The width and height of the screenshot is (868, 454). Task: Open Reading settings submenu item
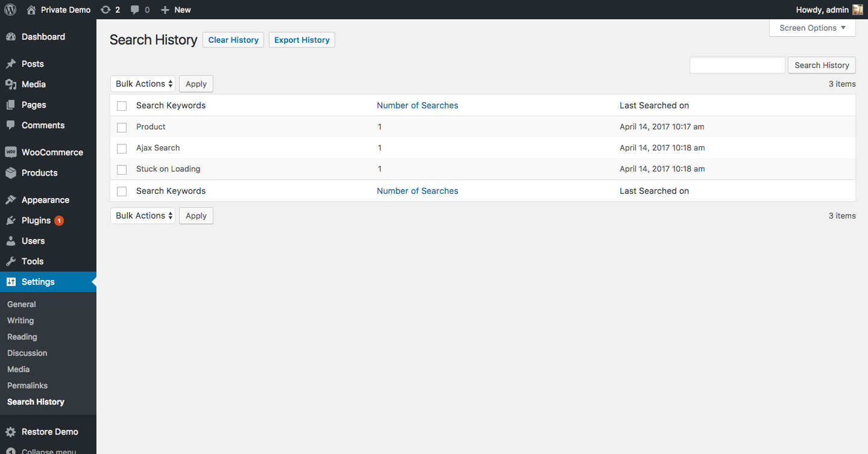tap(22, 337)
